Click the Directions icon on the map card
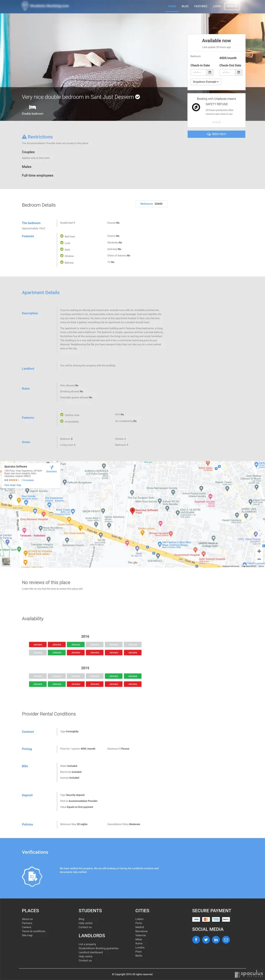265x980 pixels. 51,467
